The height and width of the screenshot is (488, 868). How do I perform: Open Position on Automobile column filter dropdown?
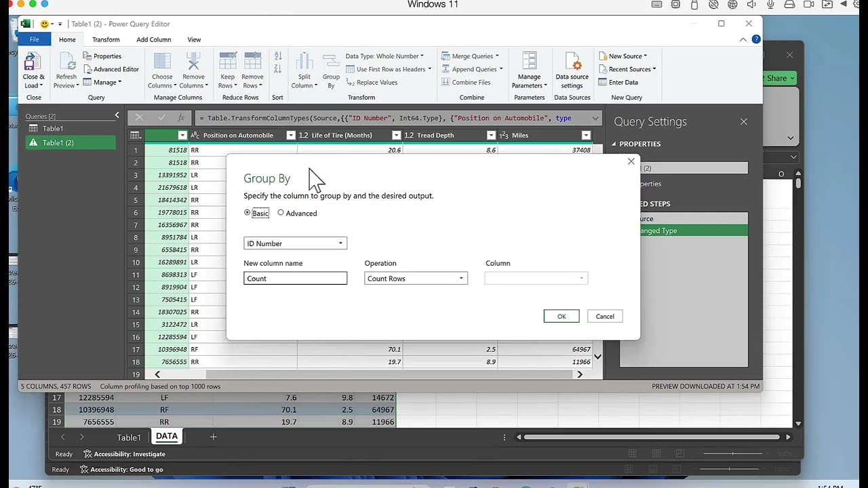click(x=291, y=136)
